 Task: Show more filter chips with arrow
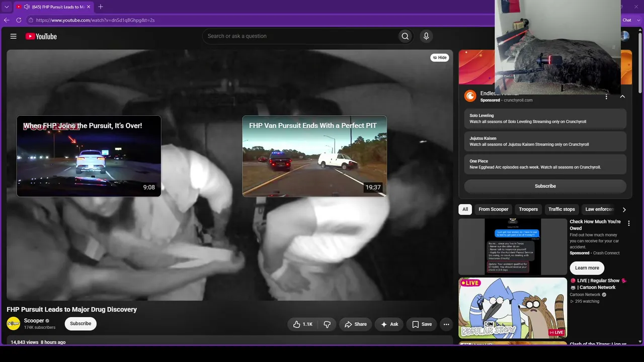(624, 210)
